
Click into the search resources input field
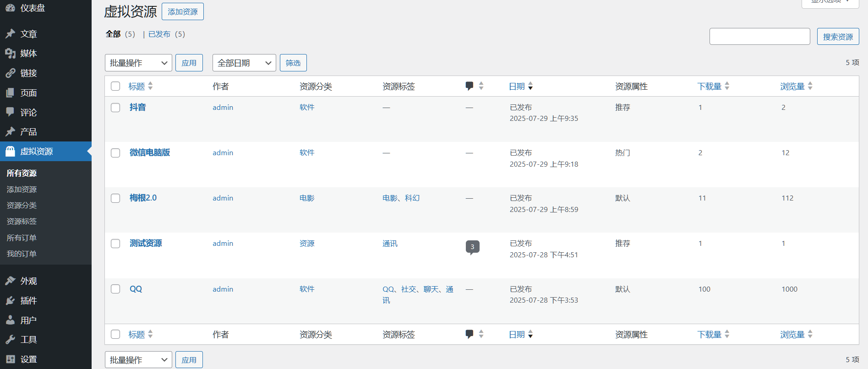pyautogui.click(x=760, y=37)
